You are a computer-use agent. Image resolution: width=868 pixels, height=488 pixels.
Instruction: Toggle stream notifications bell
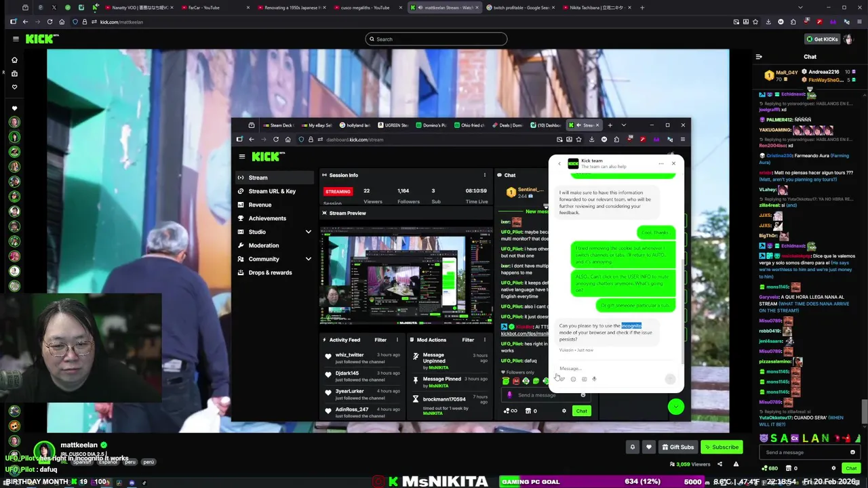[632, 447]
